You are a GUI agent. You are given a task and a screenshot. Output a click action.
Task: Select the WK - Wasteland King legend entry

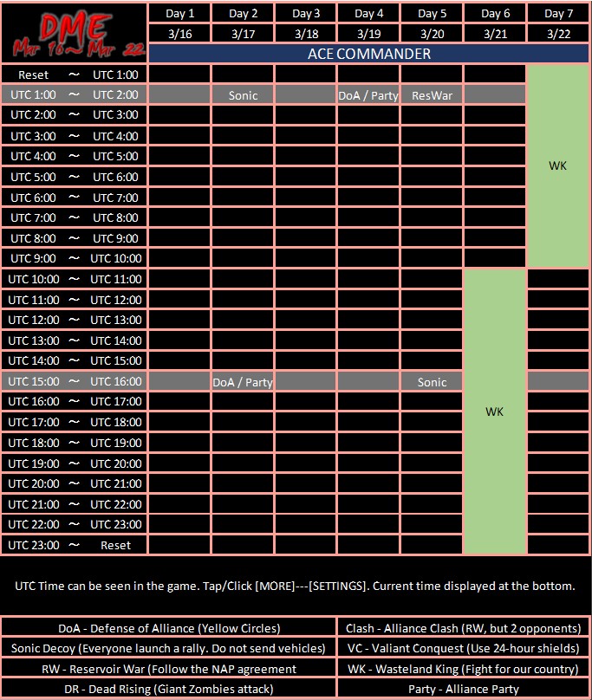click(x=464, y=669)
